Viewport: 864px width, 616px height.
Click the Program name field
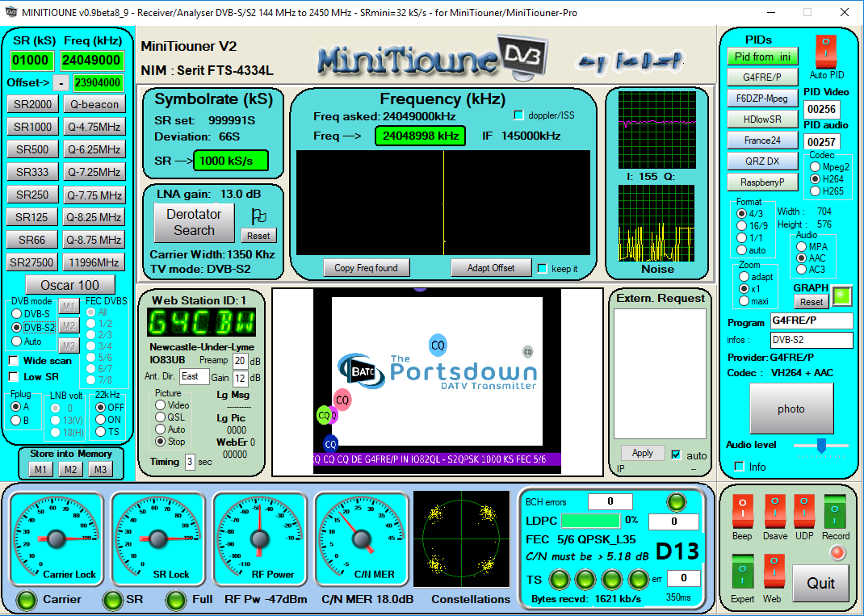(811, 321)
